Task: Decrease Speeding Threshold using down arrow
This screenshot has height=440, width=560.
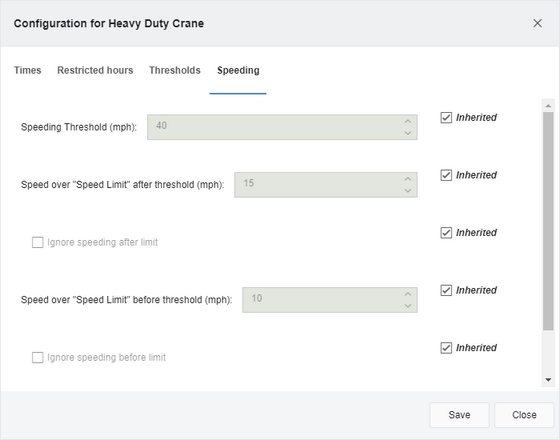Action: point(408,133)
